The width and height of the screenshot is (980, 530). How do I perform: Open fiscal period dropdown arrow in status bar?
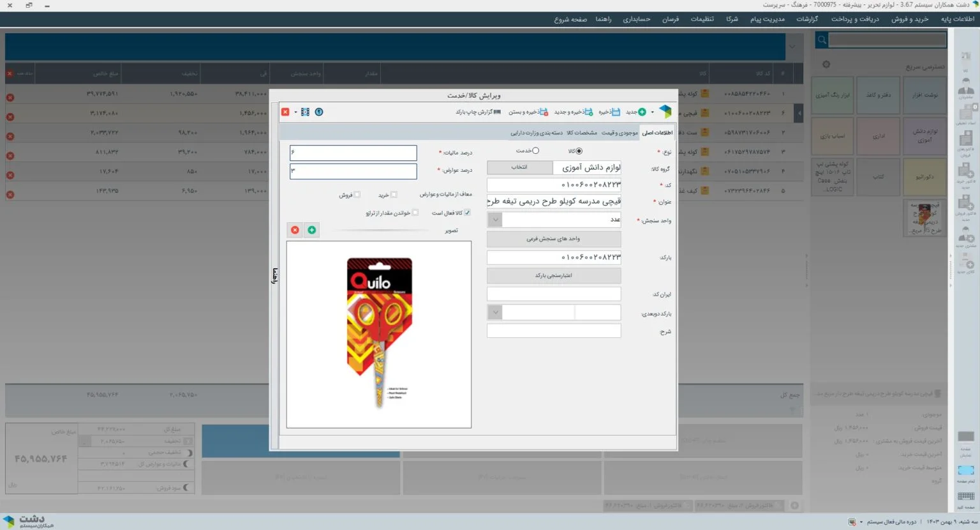[x=861, y=522]
